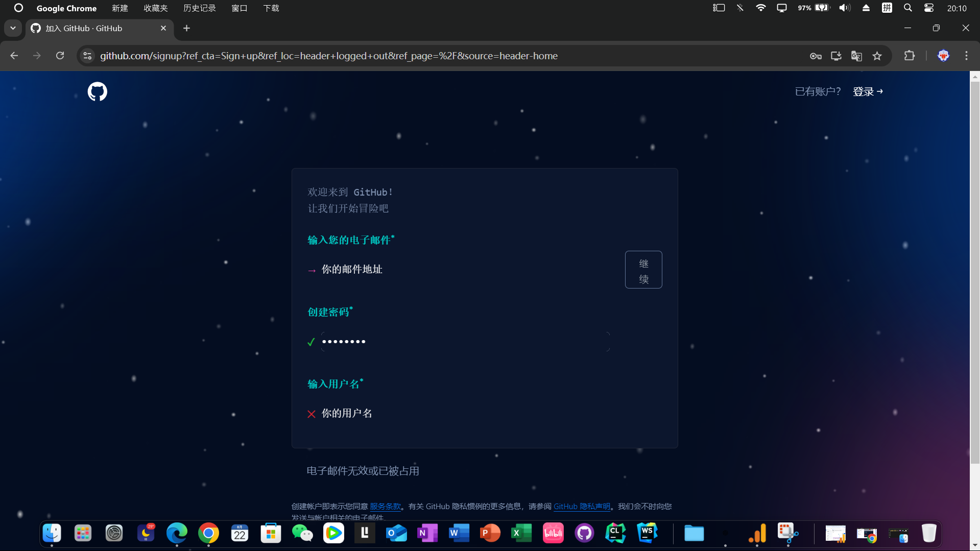The image size is (980, 551).
Task: Launch CLion from the dock
Action: (x=615, y=533)
